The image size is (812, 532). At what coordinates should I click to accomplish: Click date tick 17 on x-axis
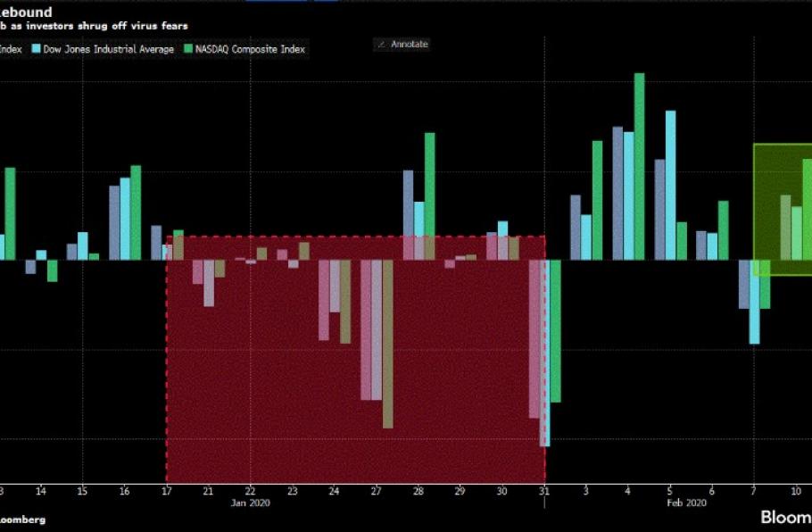pyautogui.click(x=167, y=491)
